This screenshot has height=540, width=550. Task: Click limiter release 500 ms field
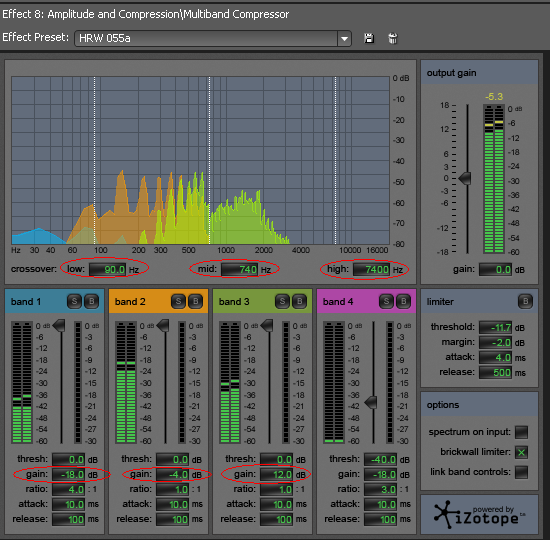pyautogui.click(x=495, y=373)
